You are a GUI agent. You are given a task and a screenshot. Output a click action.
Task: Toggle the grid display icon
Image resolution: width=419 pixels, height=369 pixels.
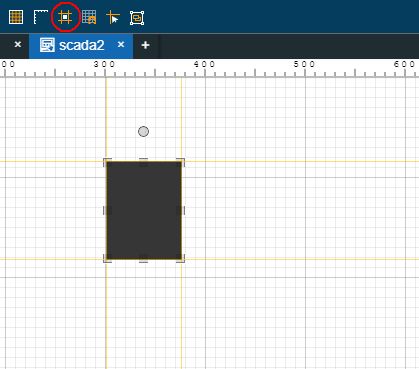click(x=16, y=17)
